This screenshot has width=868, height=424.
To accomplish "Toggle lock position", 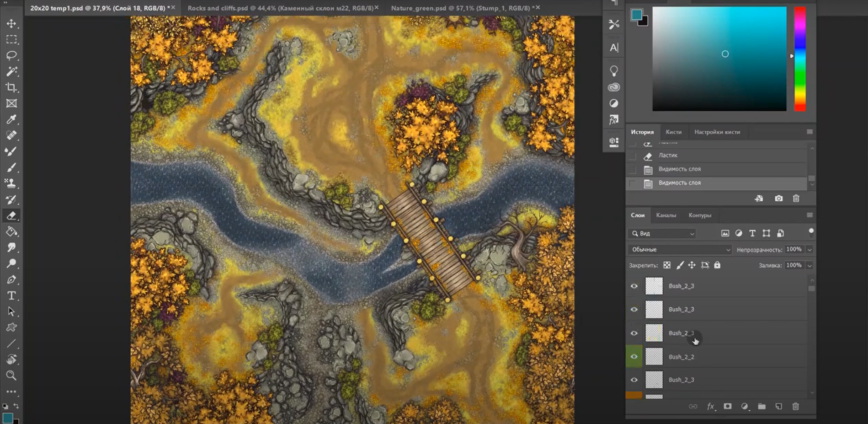I will tap(692, 265).
